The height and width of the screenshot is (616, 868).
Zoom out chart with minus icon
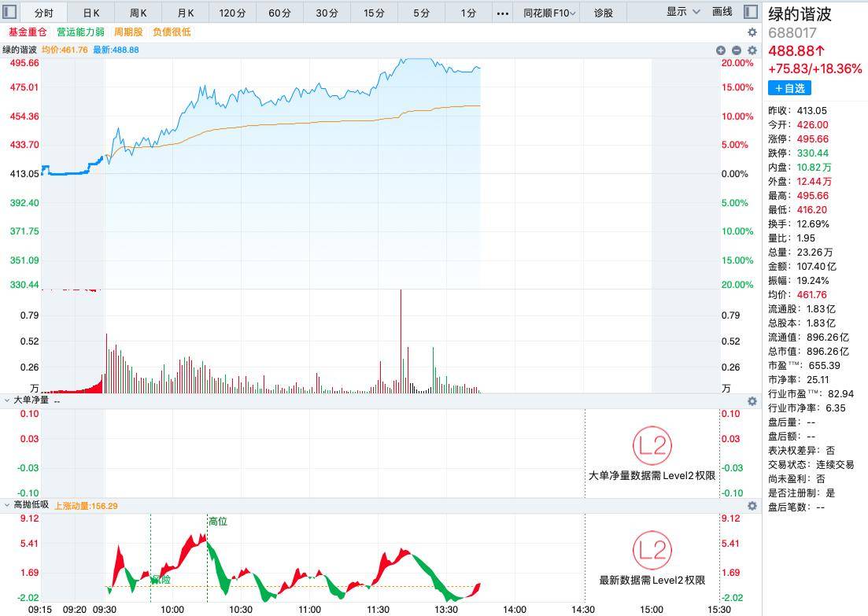pos(737,50)
